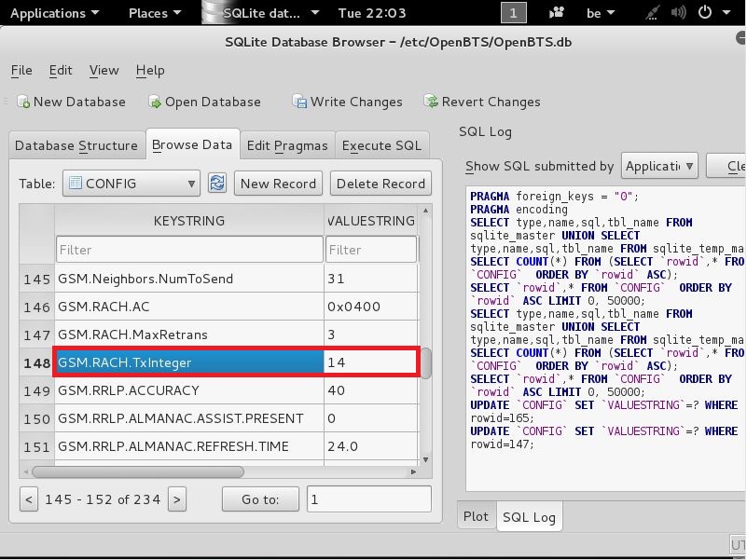This screenshot has width=747, height=560.
Task: Click the Go to: button
Action: (260, 499)
